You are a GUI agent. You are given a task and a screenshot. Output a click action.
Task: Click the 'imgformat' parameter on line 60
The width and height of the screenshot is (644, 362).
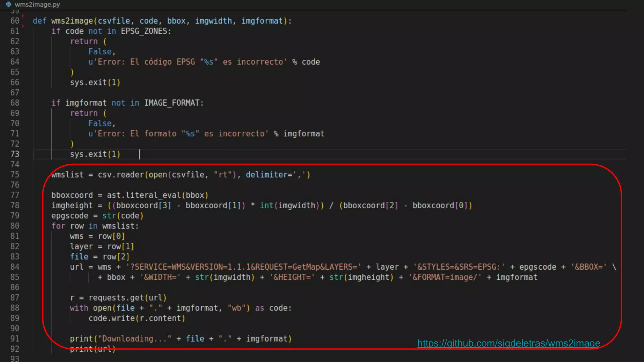click(262, 21)
